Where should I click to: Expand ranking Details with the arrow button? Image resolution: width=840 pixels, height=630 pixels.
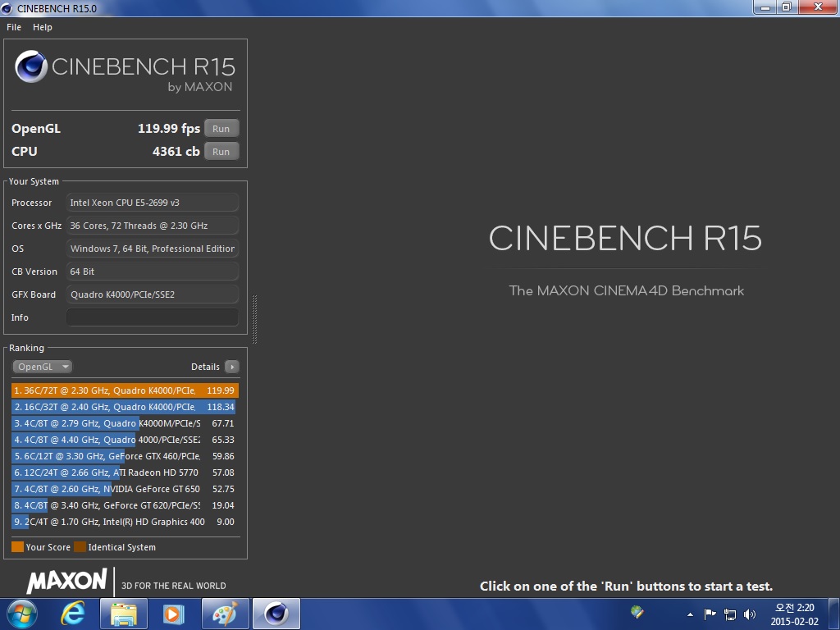[232, 367]
